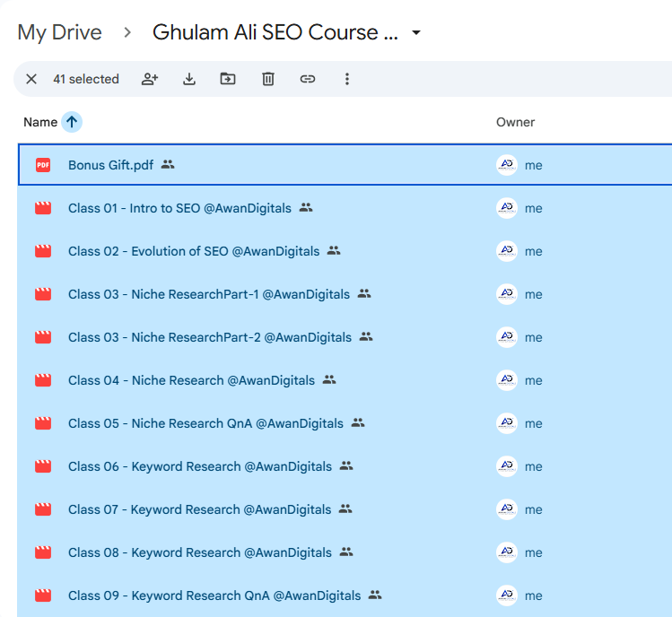This screenshot has height=617, width=672.
Task: Click shared icon next to Bonus Gift.pdf
Action: click(168, 164)
